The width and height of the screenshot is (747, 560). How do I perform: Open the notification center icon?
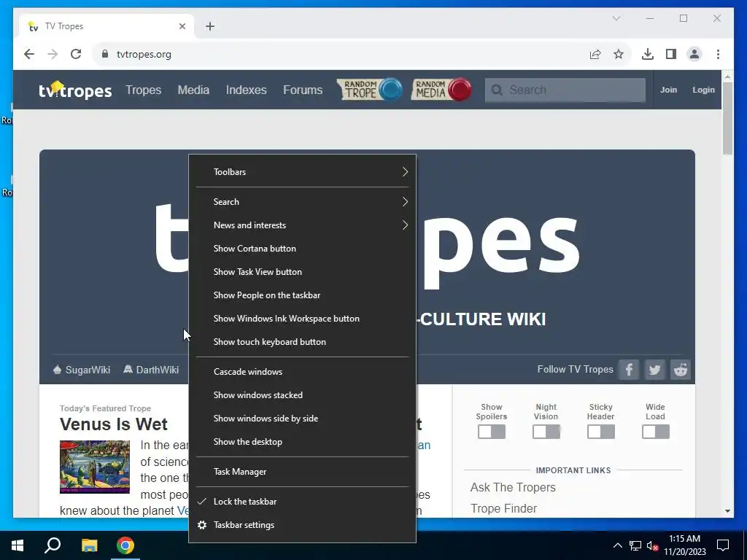click(723, 545)
